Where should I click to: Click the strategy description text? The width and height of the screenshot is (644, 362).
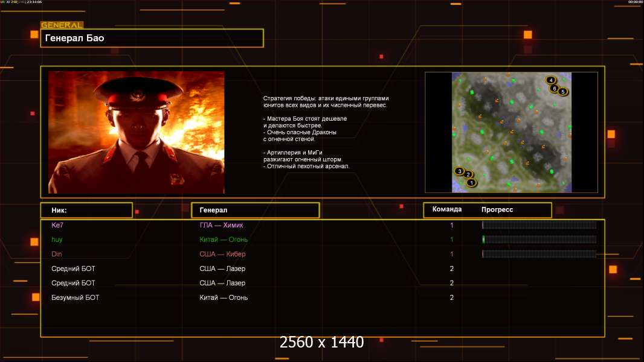(326, 132)
